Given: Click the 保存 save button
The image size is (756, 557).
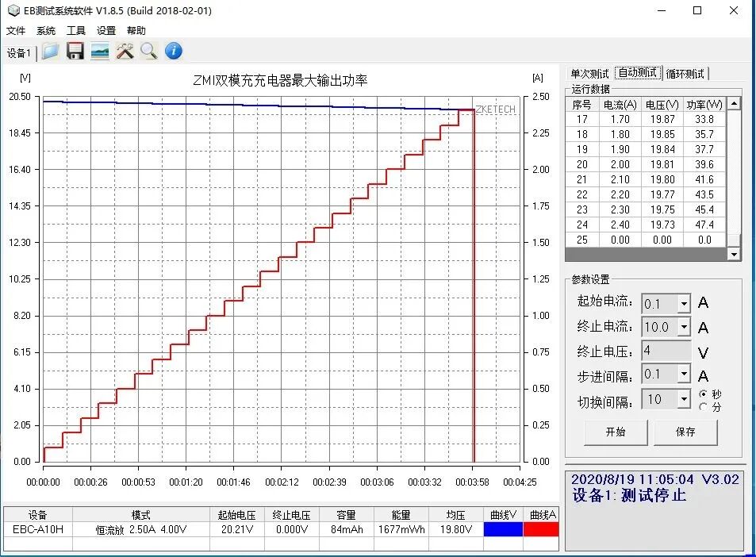Looking at the screenshot, I should click(685, 432).
